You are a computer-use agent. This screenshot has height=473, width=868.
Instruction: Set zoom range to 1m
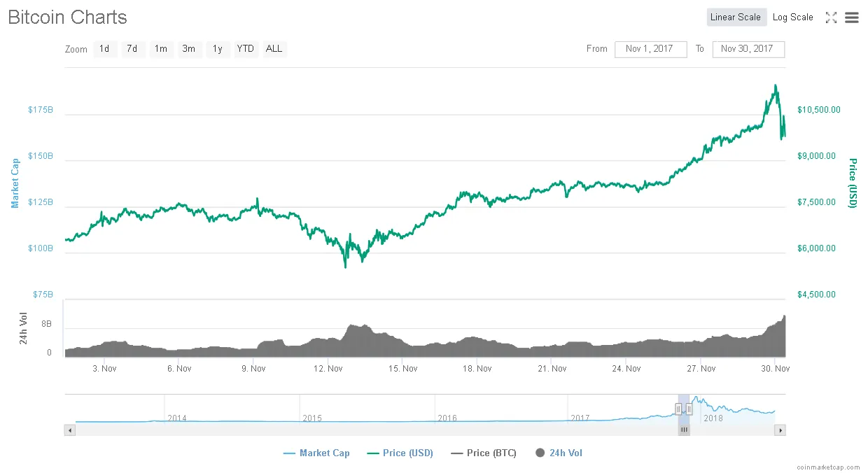click(161, 49)
